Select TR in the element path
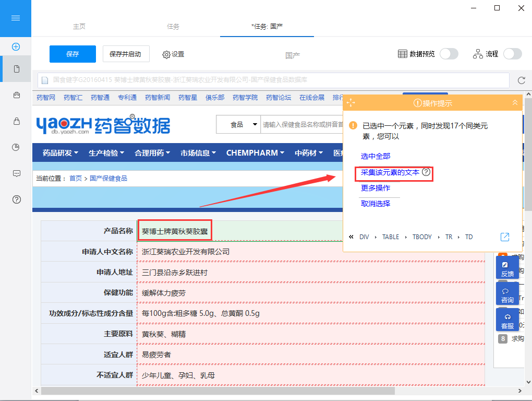This screenshot has height=401, width=532. 449,237
